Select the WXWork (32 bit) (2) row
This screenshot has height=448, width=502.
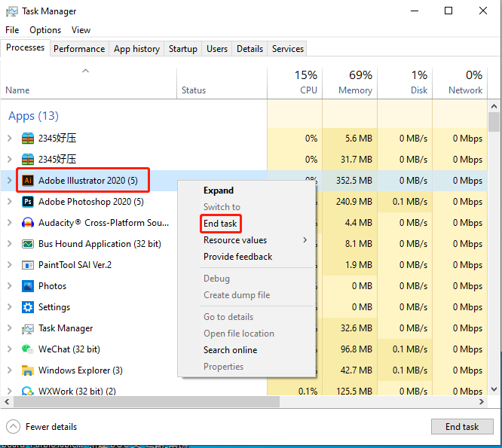(244, 391)
